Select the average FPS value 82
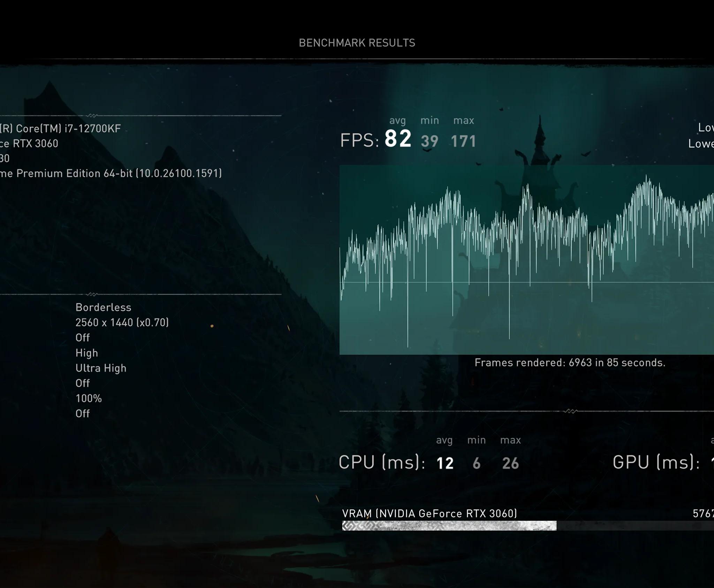The image size is (714, 588). (398, 139)
